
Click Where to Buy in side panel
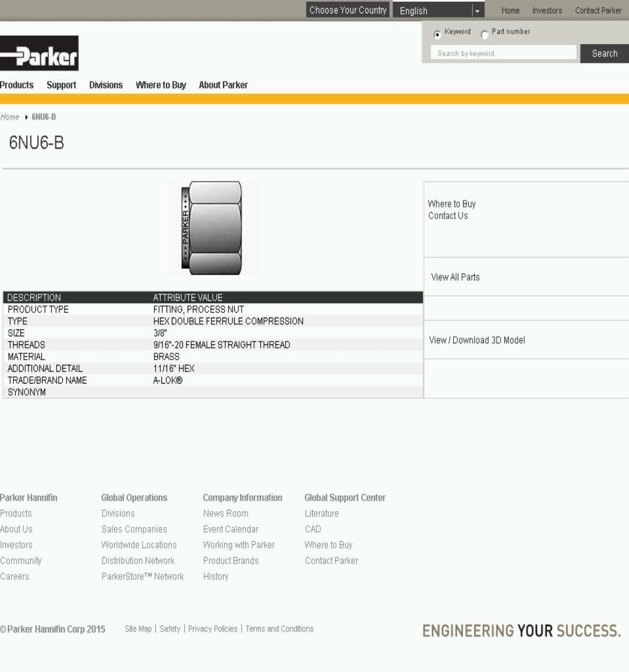pyautogui.click(x=452, y=204)
